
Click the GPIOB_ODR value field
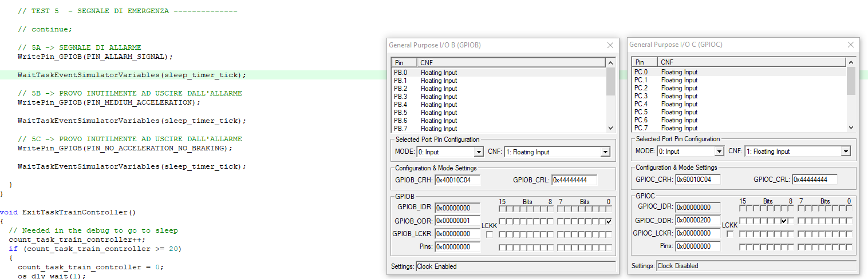click(457, 221)
